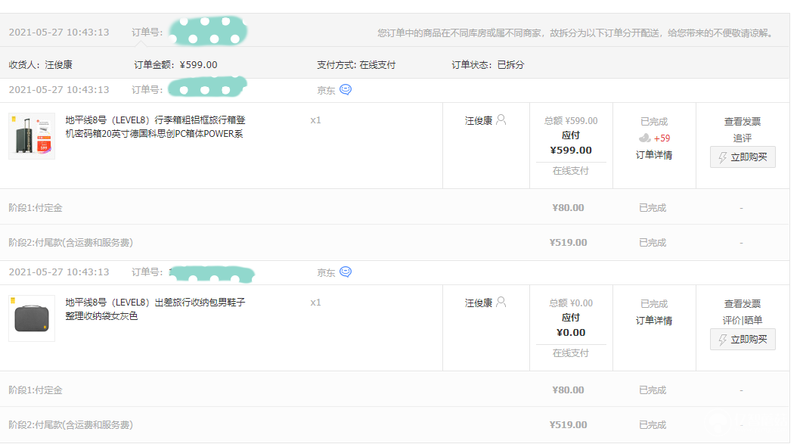
Task: Click 支付方式: 在线支付 in header
Action: click(x=356, y=65)
